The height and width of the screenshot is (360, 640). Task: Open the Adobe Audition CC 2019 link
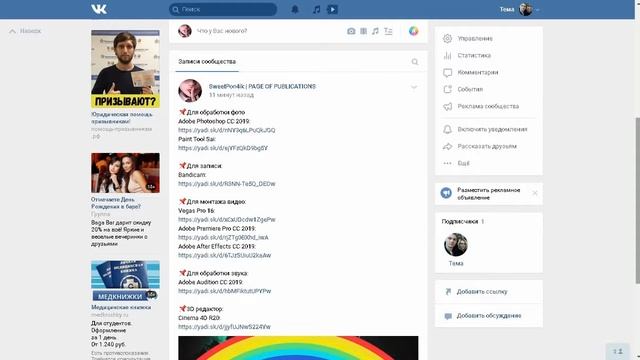click(224, 291)
